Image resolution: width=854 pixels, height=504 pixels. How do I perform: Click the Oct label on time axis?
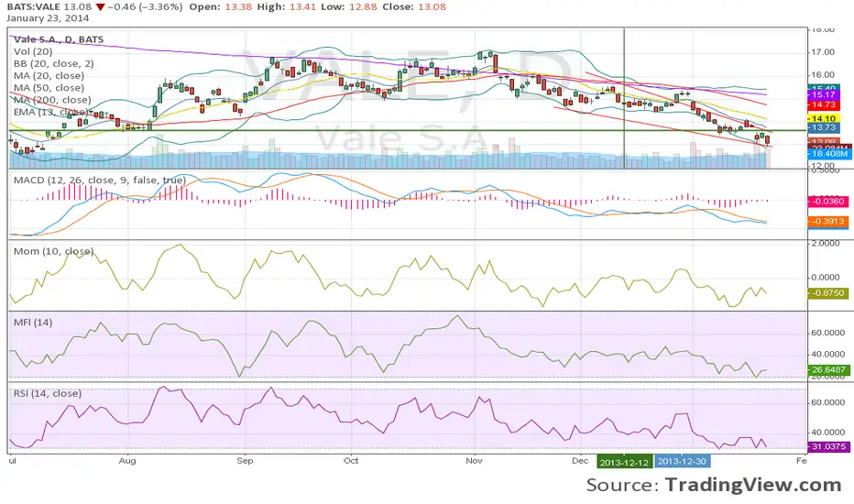tap(351, 460)
